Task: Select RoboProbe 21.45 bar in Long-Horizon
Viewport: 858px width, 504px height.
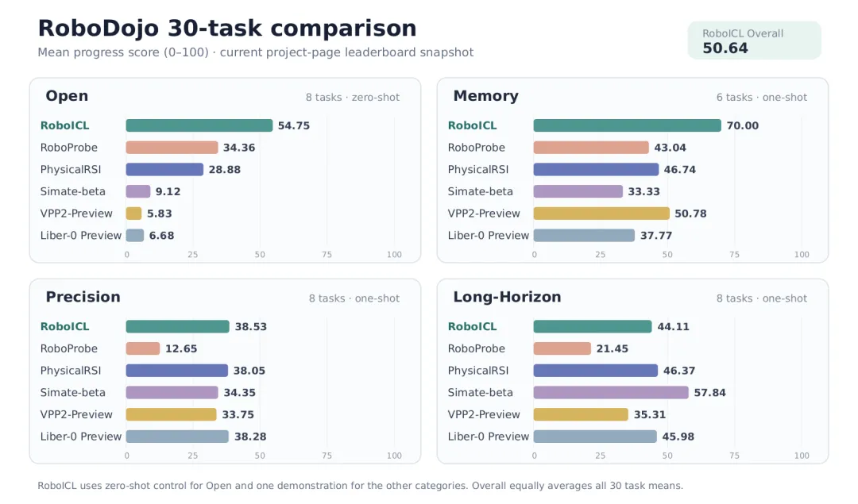Action: point(562,348)
